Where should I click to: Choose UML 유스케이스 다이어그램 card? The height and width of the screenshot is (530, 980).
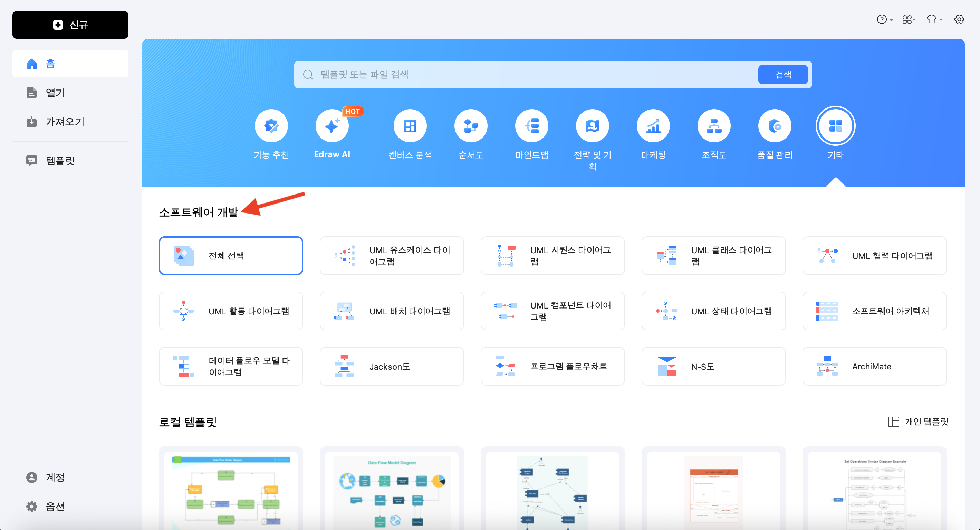pyautogui.click(x=392, y=255)
